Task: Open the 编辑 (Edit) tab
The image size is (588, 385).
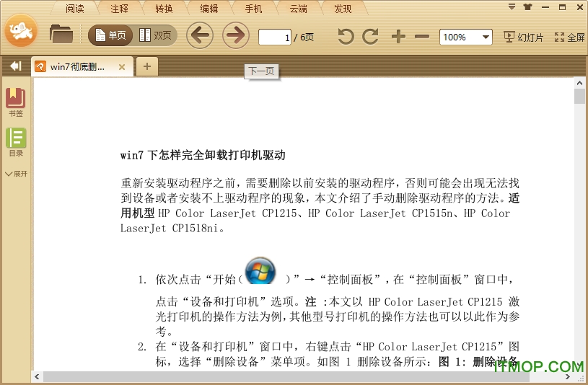Action: [x=209, y=8]
